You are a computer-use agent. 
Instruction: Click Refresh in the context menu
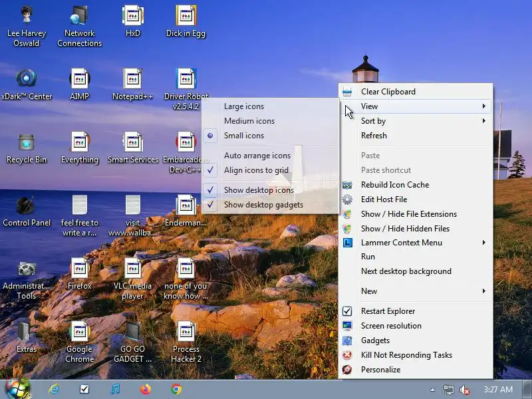tap(416, 136)
